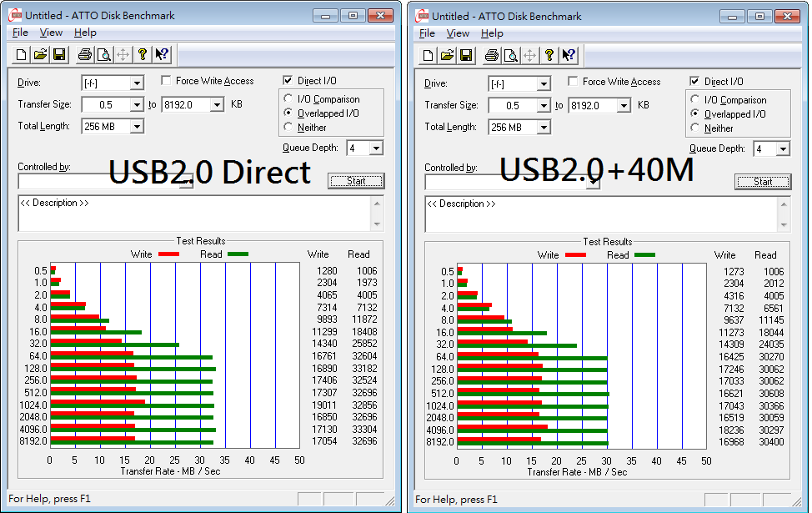The width and height of the screenshot is (812, 513).
Task: Open Queue Depth dropdown in right window
Action: [x=783, y=149]
